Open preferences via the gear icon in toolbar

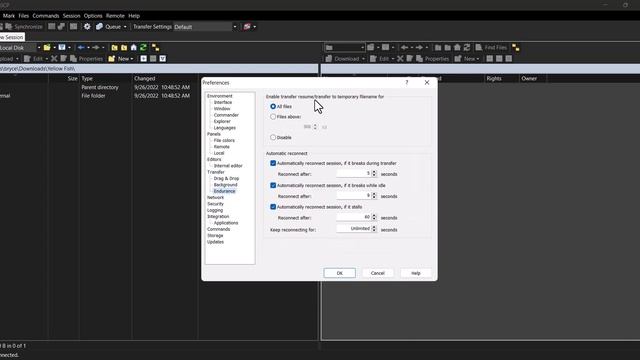(x=87, y=27)
